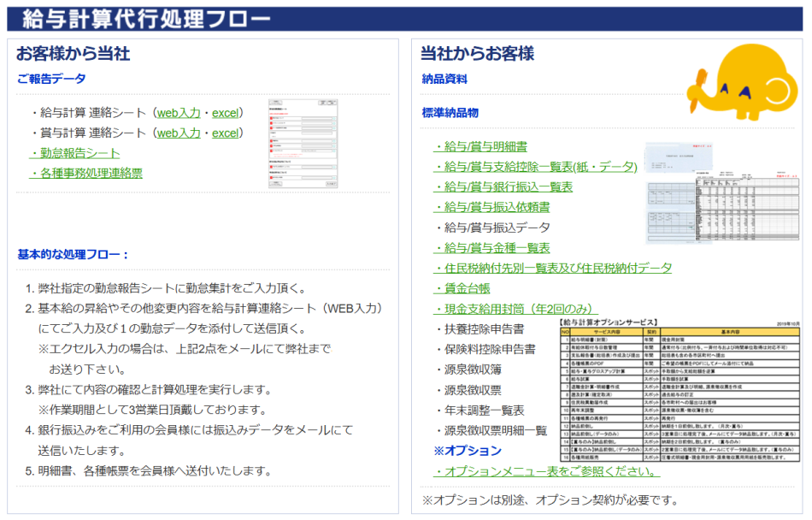
Task: Open web入力 link for 給与計算 連絡シート
Action: point(179,112)
